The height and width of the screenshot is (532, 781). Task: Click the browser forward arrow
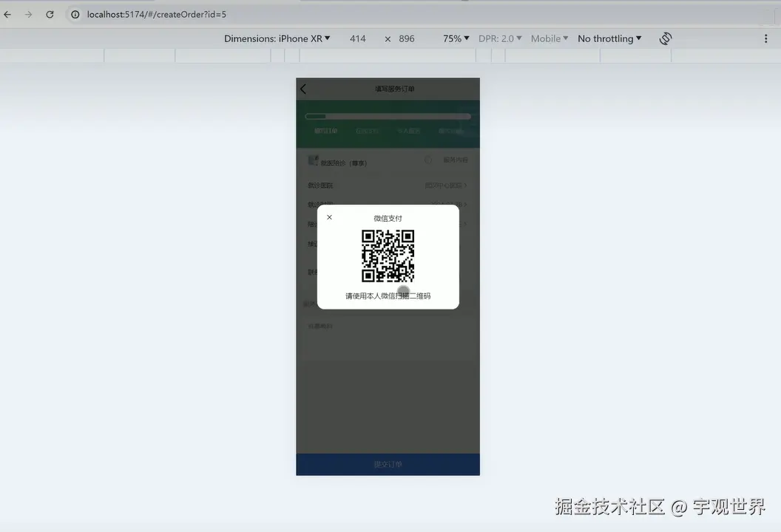(28, 15)
